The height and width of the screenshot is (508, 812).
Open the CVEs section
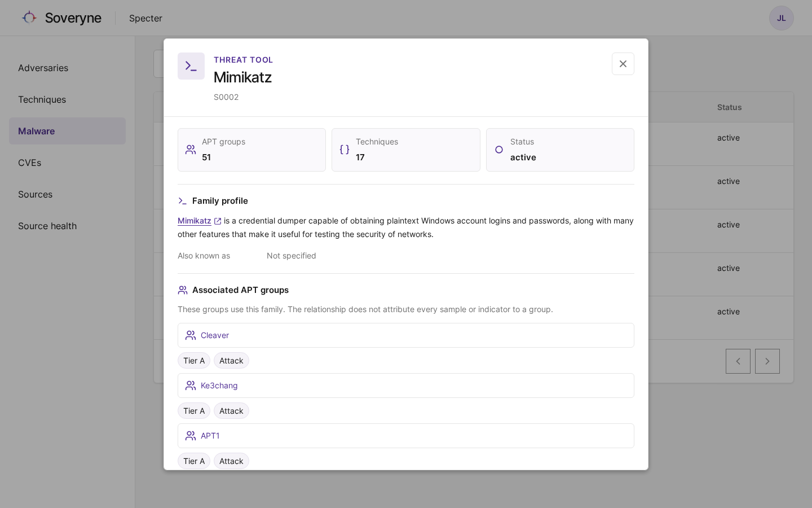[x=67, y=163]
